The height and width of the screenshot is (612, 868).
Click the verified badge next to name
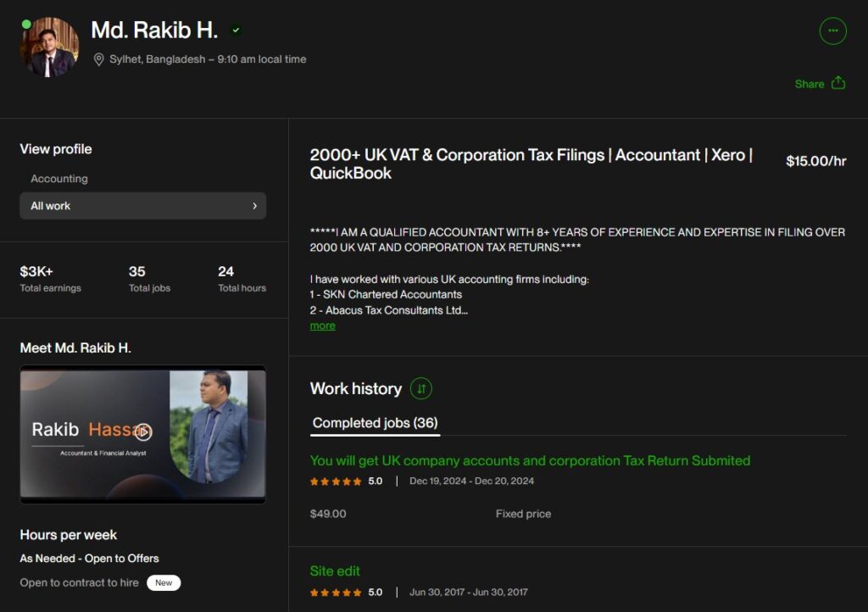point(236,31)
